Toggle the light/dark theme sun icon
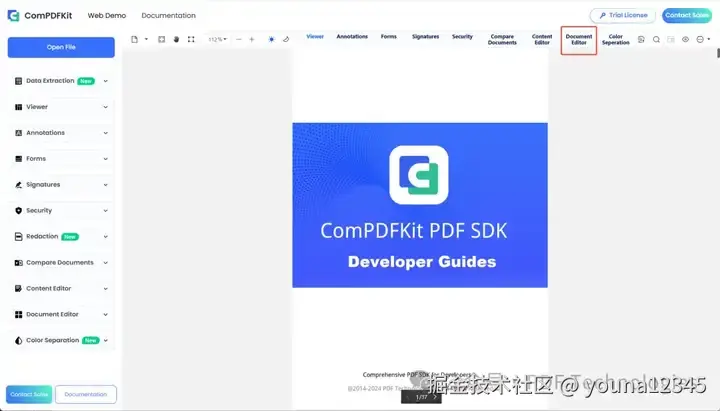720x411 pixels. tap(271, 39)
